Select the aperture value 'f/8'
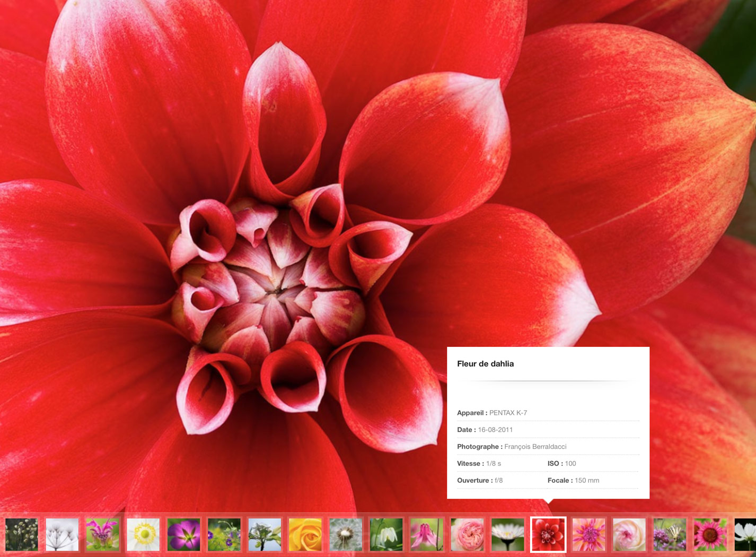The image size is (756, 557). (x=499, y=481)
